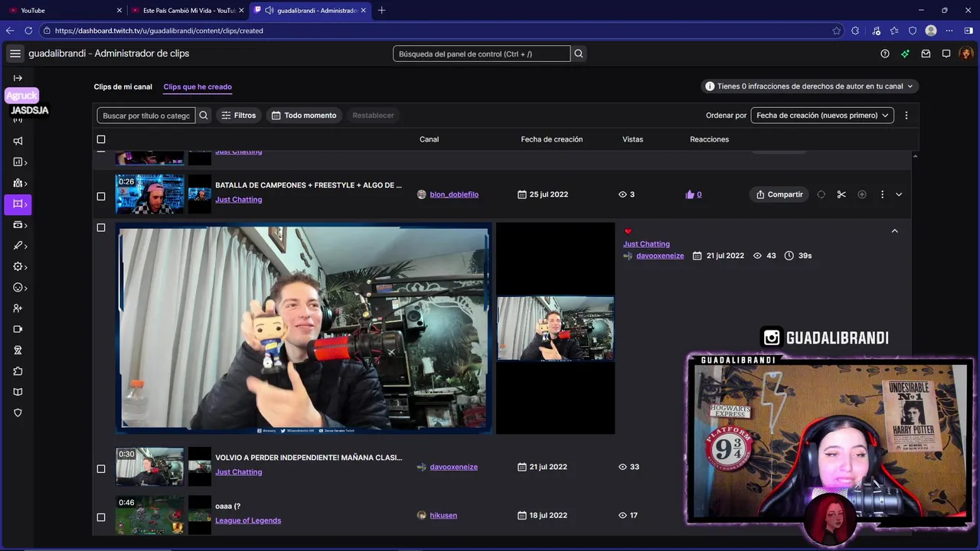Screen dimensions: 980x551
Task: Click the dashboard search magnifier button
Action: pyautogui.click(x=579, y=54)
